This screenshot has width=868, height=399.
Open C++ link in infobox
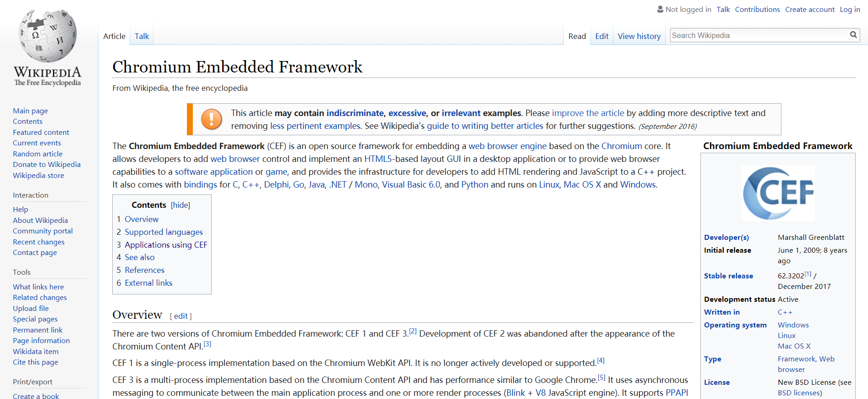pos(785,312)
